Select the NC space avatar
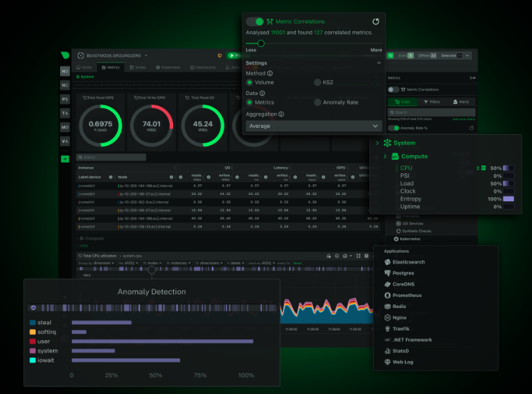 (x=65, y=85)
